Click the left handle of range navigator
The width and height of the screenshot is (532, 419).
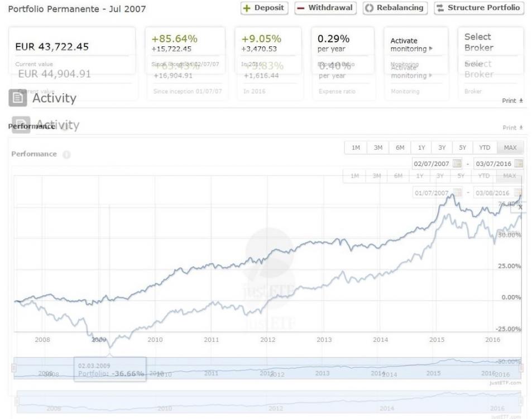[x=14, y=368]
